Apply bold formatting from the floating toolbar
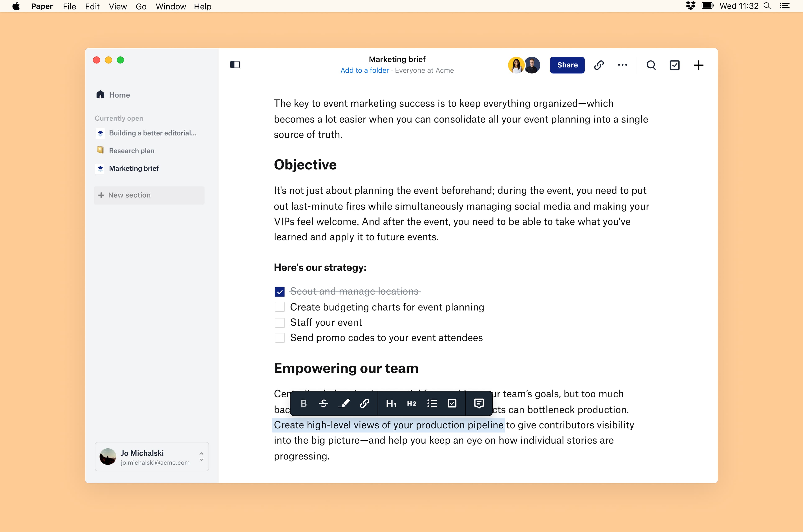Screen dimensions: 803x532 click(304, 403)
